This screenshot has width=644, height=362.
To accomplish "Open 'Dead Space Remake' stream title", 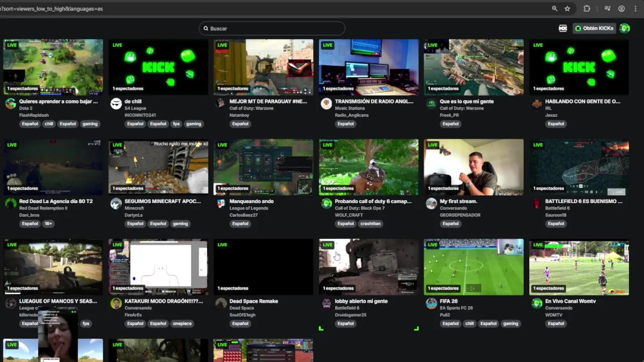I will coord(254,301).
